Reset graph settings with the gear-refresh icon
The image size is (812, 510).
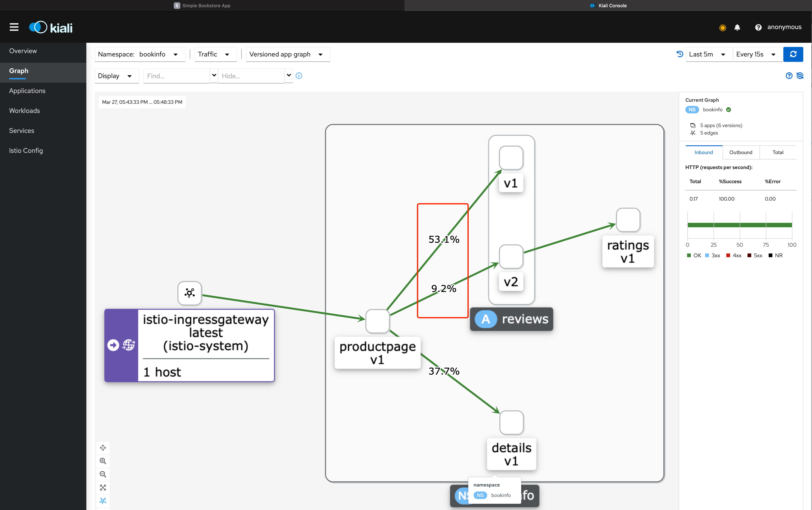[x=800, y=76]
